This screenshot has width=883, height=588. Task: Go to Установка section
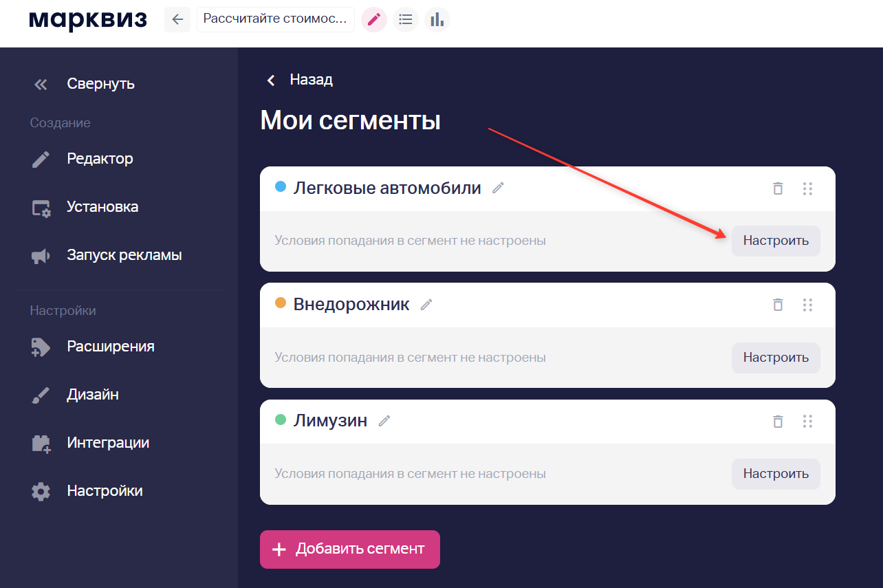(x=102, y=207)
